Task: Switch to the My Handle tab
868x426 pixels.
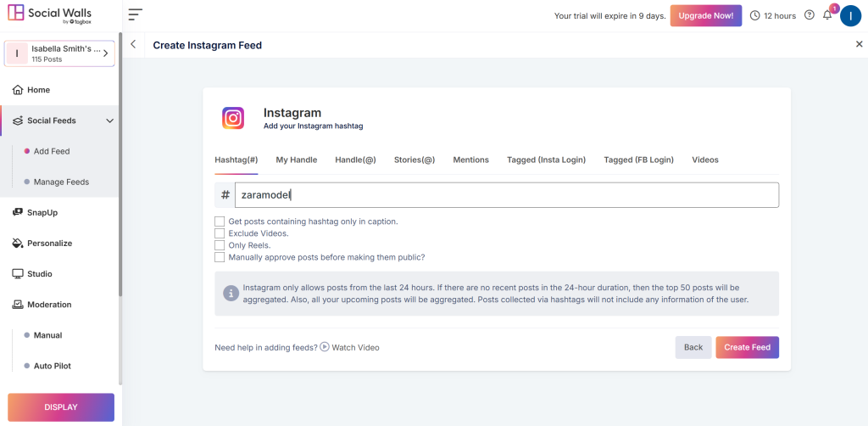Action: point(296,160)
